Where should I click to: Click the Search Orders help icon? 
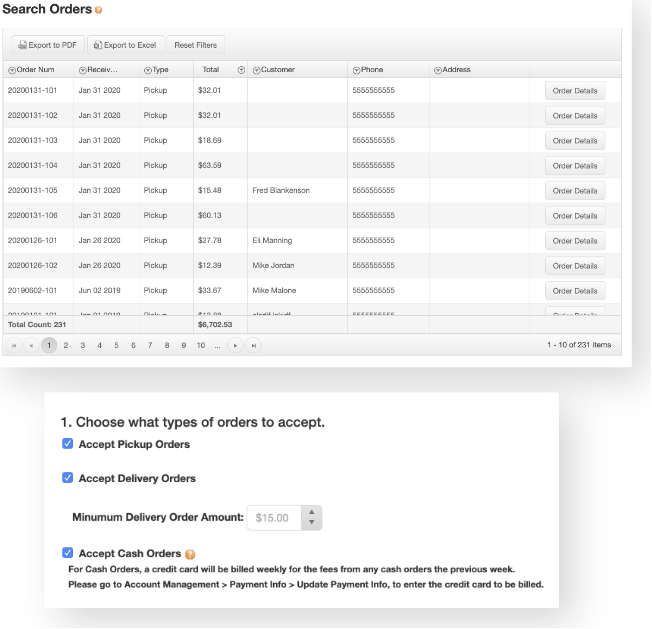point(98,10)
